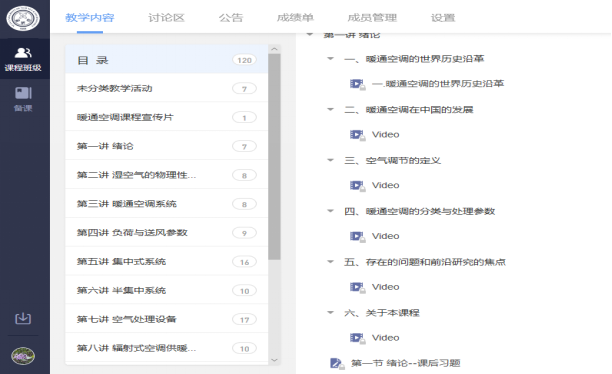The height and width of the screenshot is (374, 612).
Task: Select 第一讲 绪论 in the catalog
Action: click(167, 146)
